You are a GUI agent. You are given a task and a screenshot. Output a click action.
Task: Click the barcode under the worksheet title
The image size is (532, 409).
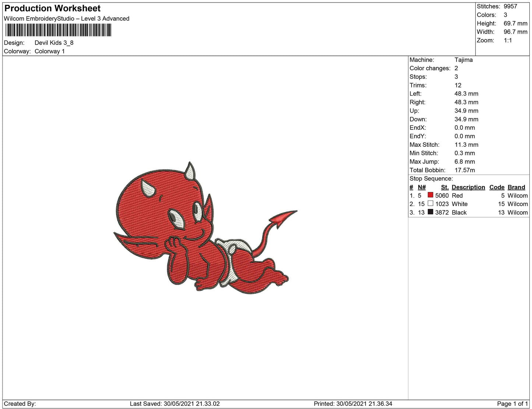[x=58, y=30]
